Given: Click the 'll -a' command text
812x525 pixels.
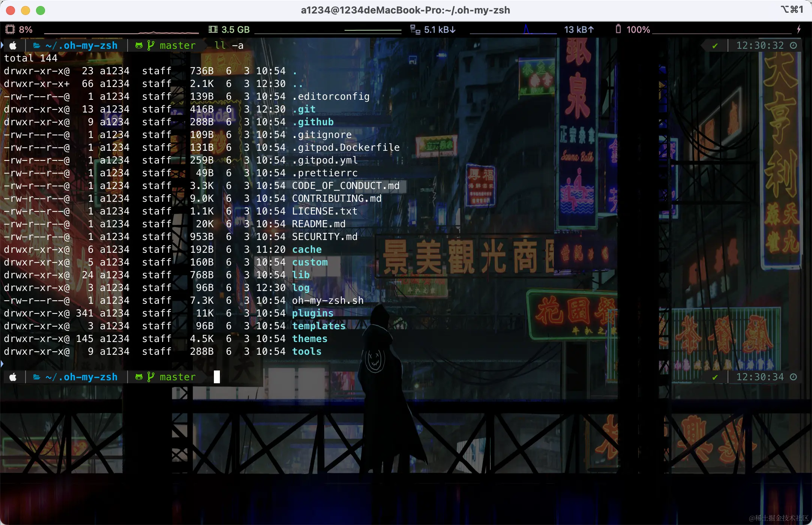Looking at the screenshot, I should 229,45.
